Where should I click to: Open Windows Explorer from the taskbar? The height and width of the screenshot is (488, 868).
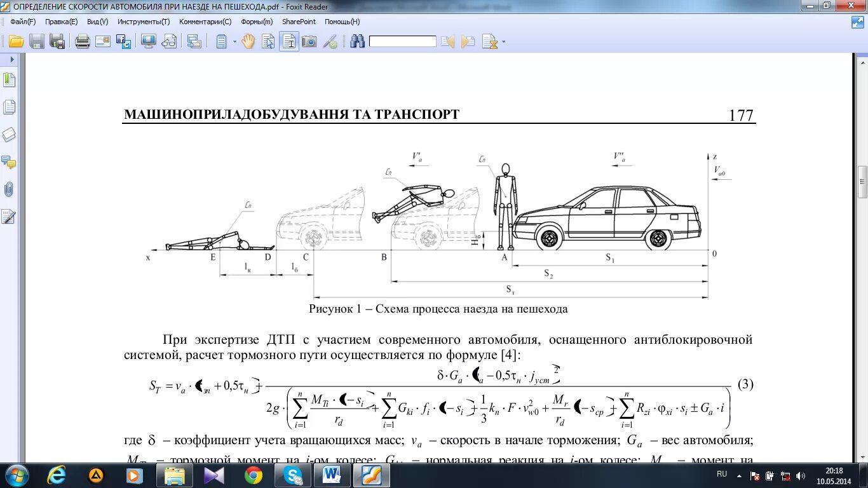[x=174, y=475]
